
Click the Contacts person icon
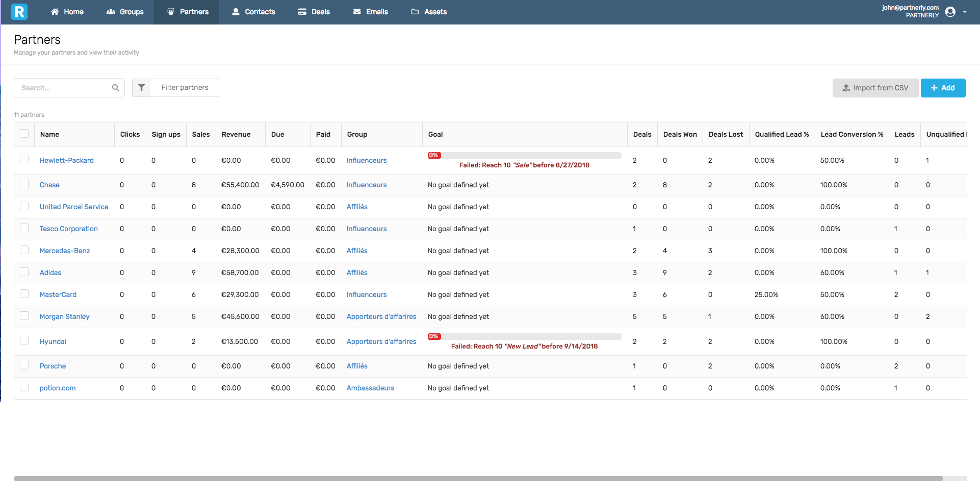236,12
